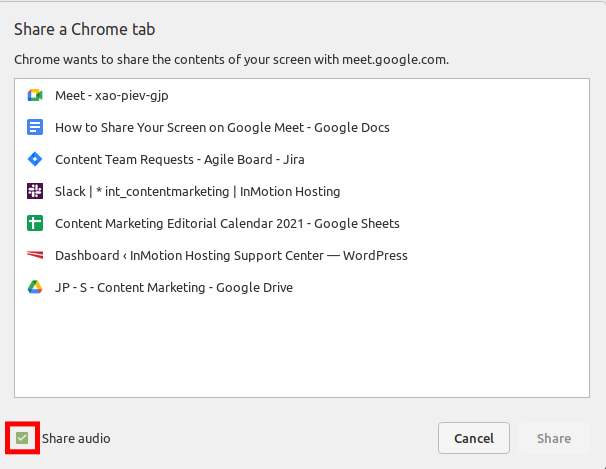
Task: Choose the InMotion Hosting Support Center WordPress tab
Action: click(x=231, y=256)
